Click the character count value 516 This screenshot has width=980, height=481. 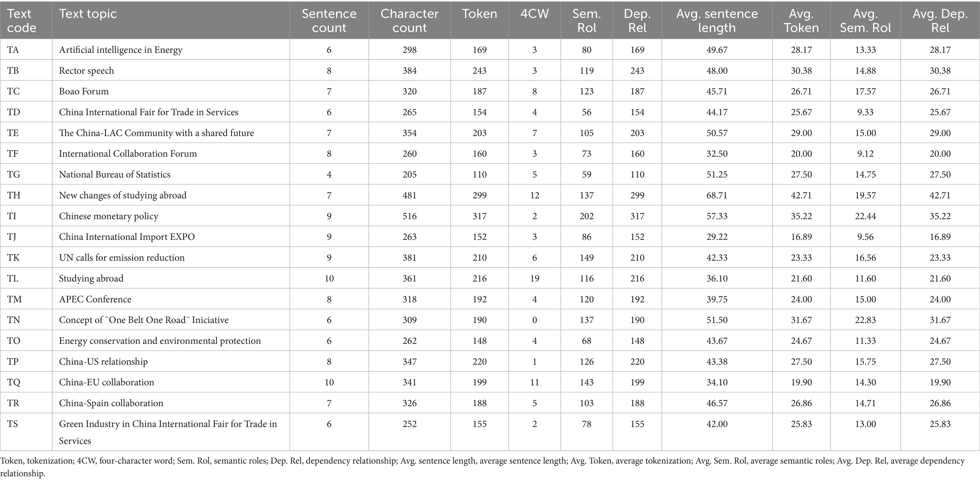(409, 216)
